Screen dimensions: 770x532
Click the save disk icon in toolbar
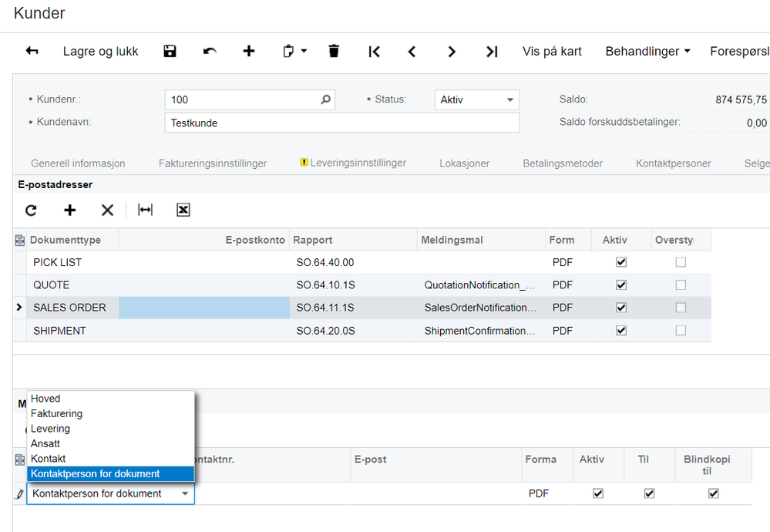tap(170, 51)
